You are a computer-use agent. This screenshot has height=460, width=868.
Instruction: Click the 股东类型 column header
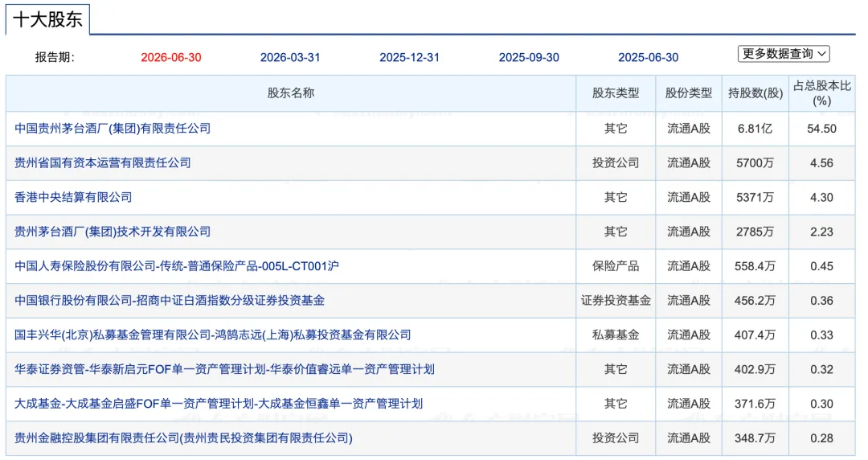tap(616, 93)
